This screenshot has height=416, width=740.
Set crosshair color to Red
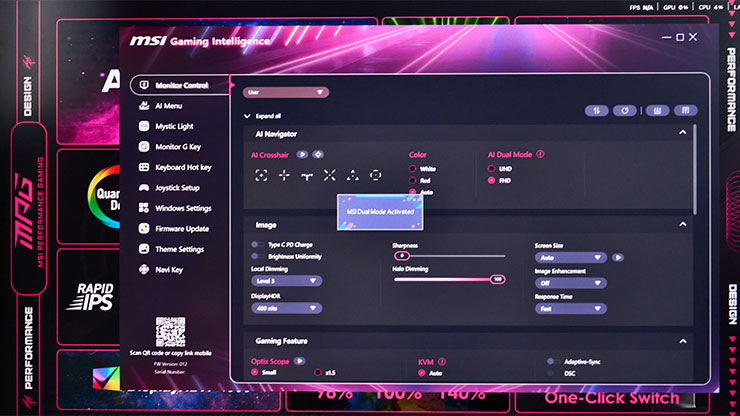pos(414,181)
